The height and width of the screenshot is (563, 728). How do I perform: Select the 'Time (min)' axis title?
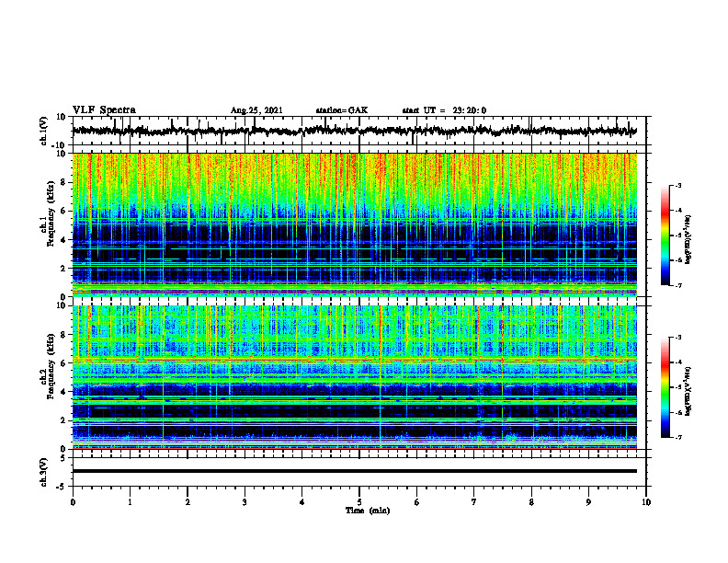click(368, 511)
